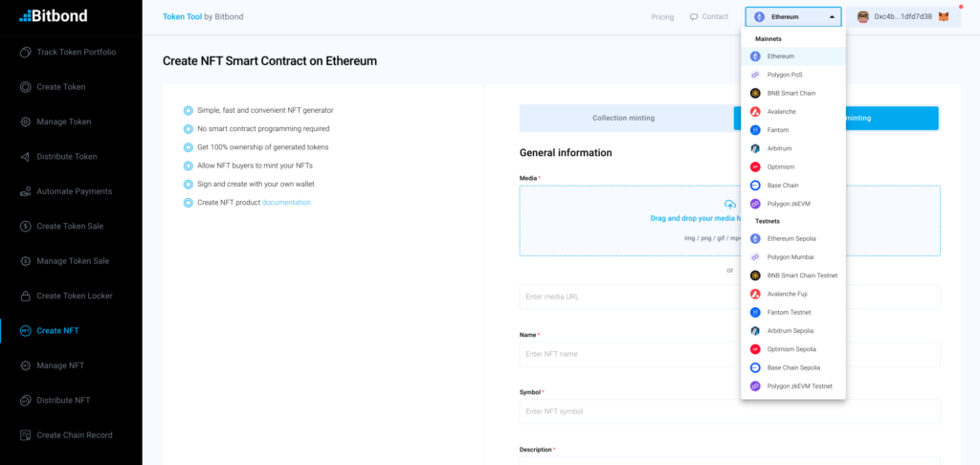Click the Avalanche mainnet icon

click(x=755, y=111)
